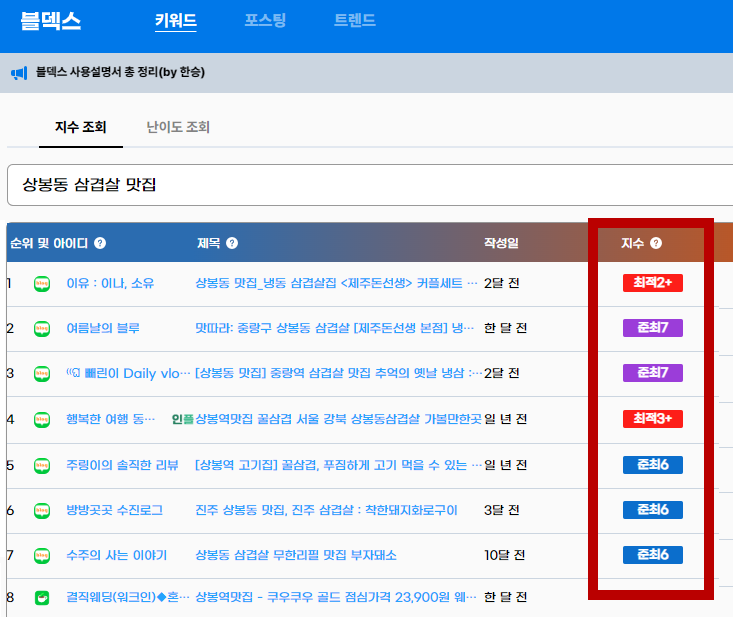Open post 상봉동 삼겹살 무한리필 맛집 부자돼소
Image resolution: width=733 pixels, height=617 pixels.
click(296, 555)
